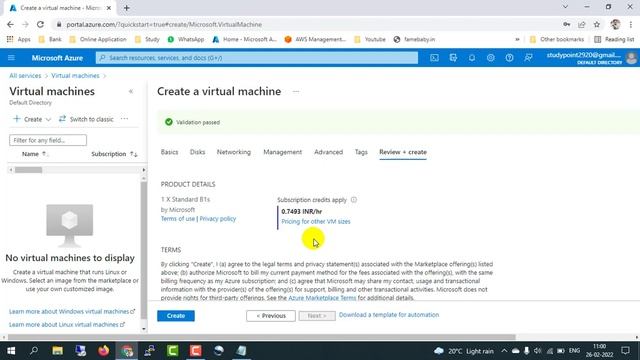Select the Review + create tab
This screenshot has height=360, width=640.
[x=403, y=152]
